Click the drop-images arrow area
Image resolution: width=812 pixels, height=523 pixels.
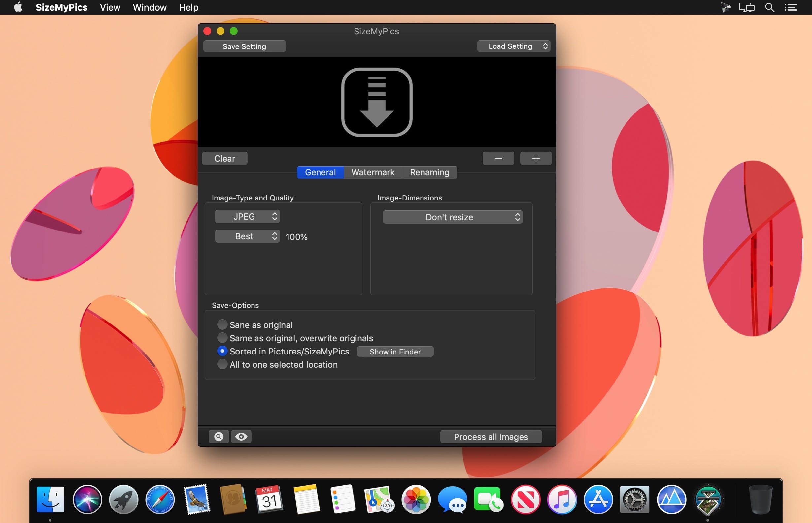coord(377,102)
